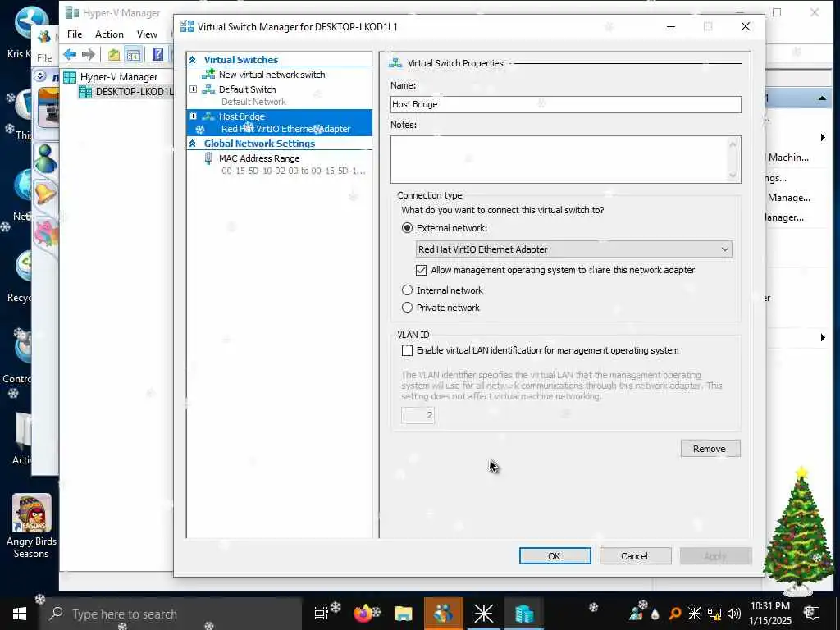The height and width of the screenshot is (630, 840).
Task: Open the View menu in Hyper-V Manager
Action: tap(147, 34)
